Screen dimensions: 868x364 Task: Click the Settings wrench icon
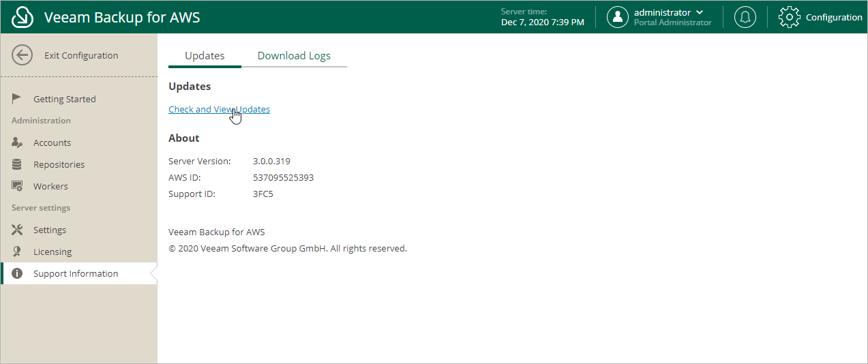tap(17, 230)
